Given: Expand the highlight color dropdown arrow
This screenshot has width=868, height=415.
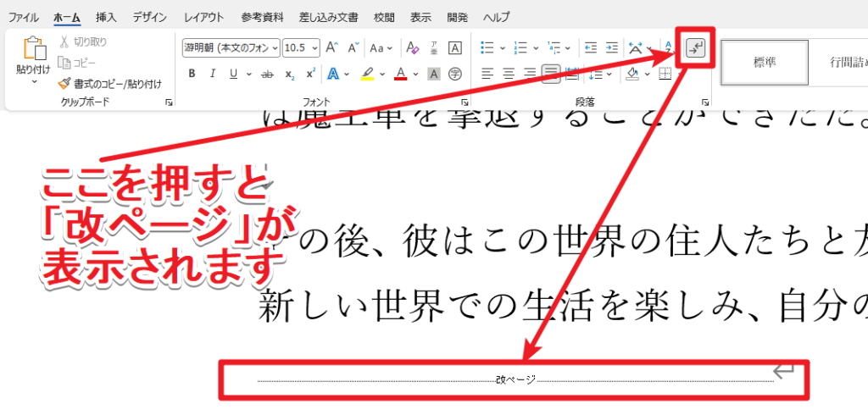Looking at the screenshot, I should point(381,74).
